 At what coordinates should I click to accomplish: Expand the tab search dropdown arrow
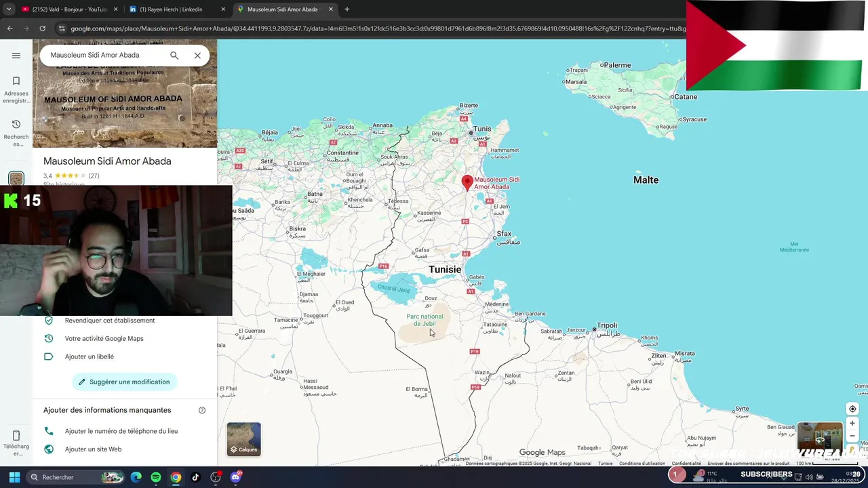(9, 9)
